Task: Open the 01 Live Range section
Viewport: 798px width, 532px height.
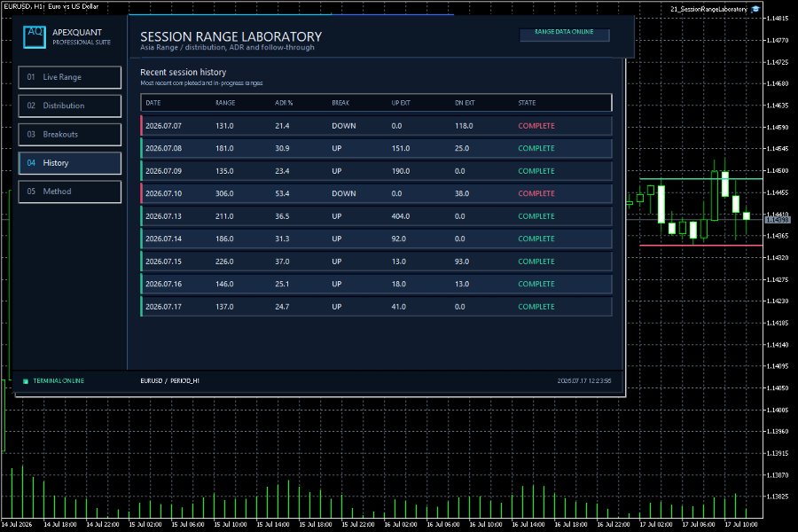Action: point(70,77)
